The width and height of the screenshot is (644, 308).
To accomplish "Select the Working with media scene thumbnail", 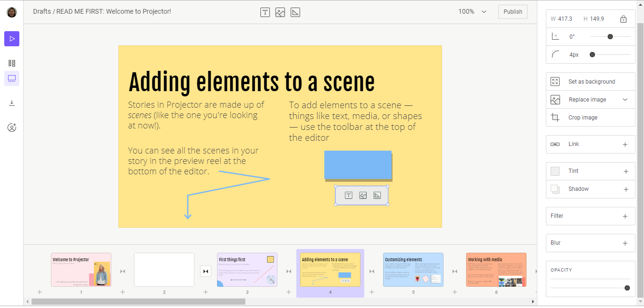I will coord(496,270).
